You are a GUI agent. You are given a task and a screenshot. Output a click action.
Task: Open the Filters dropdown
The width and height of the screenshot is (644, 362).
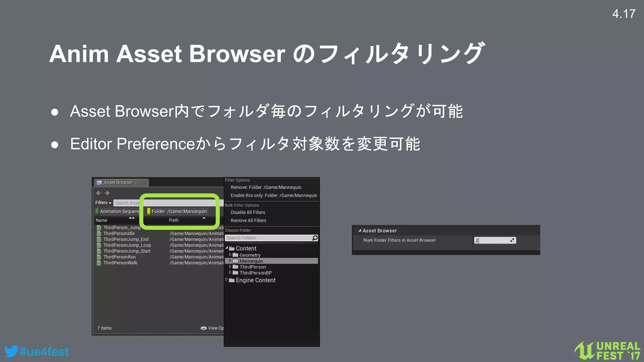point(103,203)
